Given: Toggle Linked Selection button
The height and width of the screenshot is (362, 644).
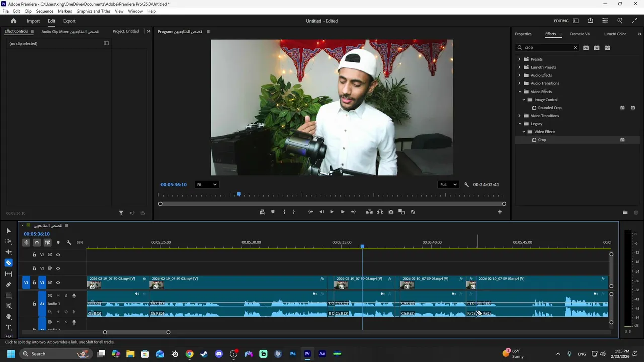Looking at the screenshot, I should [x=47, y=243].
